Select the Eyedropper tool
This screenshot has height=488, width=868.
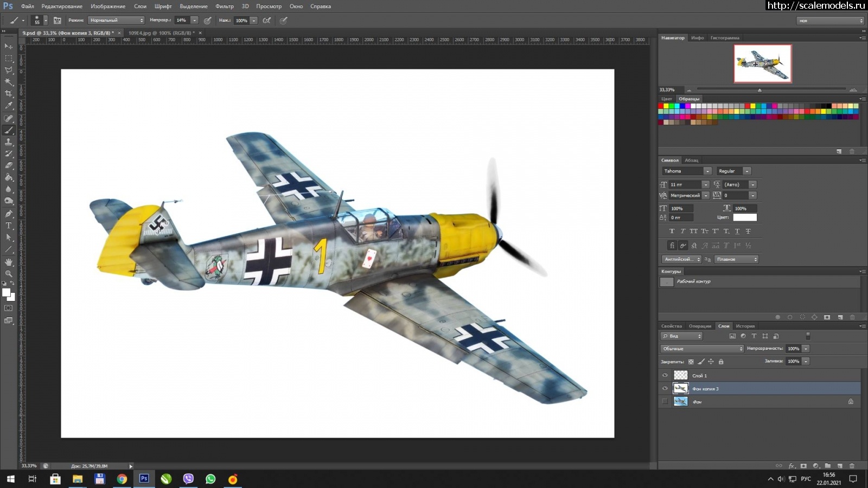[9, 106]
